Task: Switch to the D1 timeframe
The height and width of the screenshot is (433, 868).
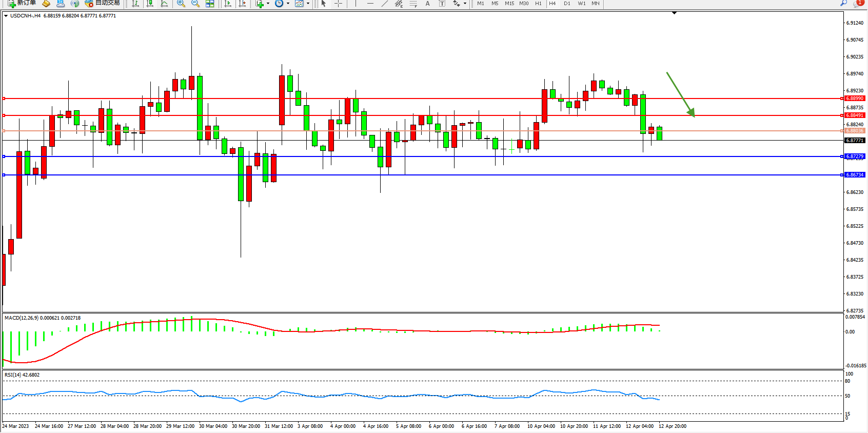Action: (567, 3)
